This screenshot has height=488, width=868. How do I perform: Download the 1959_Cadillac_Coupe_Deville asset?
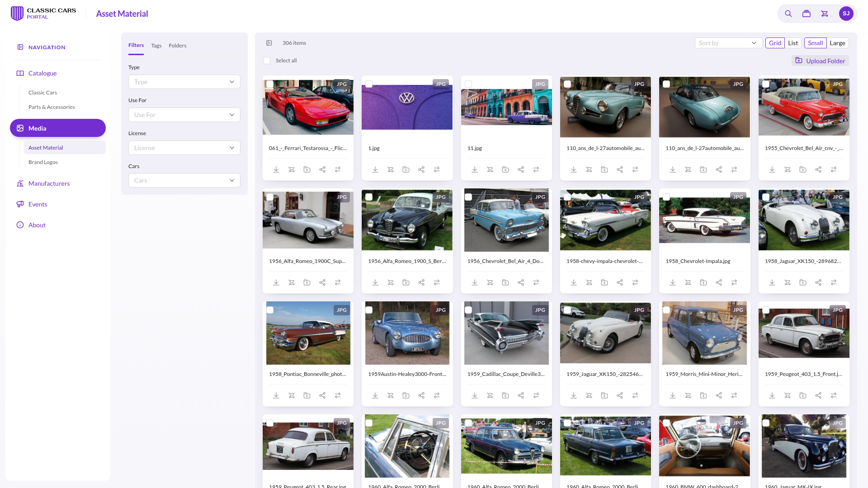475,395
